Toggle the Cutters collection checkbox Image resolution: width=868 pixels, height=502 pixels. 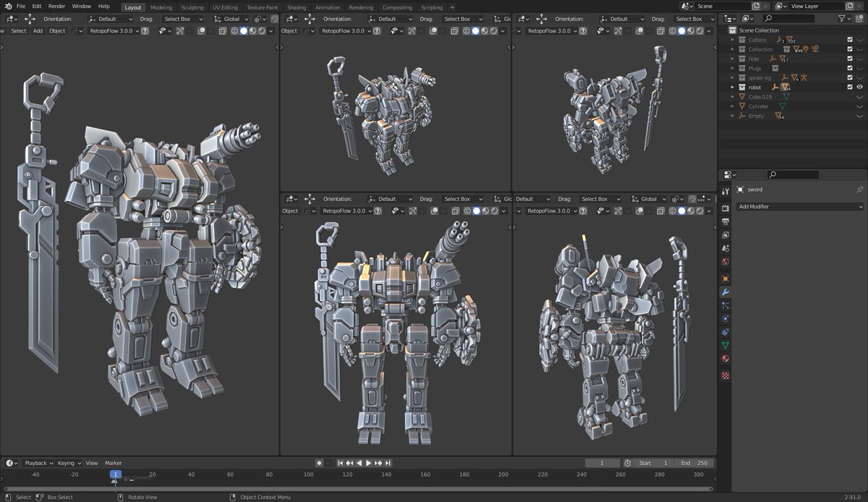point(850,40)
